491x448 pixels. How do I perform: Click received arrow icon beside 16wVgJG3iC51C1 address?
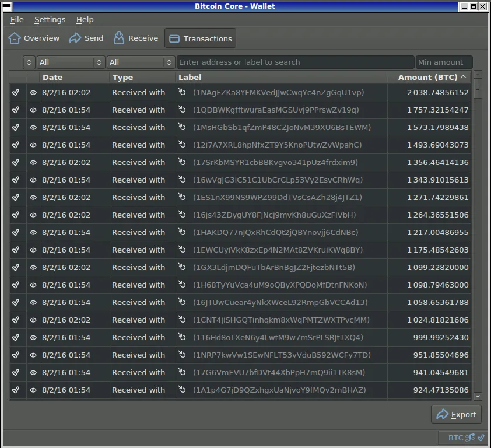click(182, 180)
